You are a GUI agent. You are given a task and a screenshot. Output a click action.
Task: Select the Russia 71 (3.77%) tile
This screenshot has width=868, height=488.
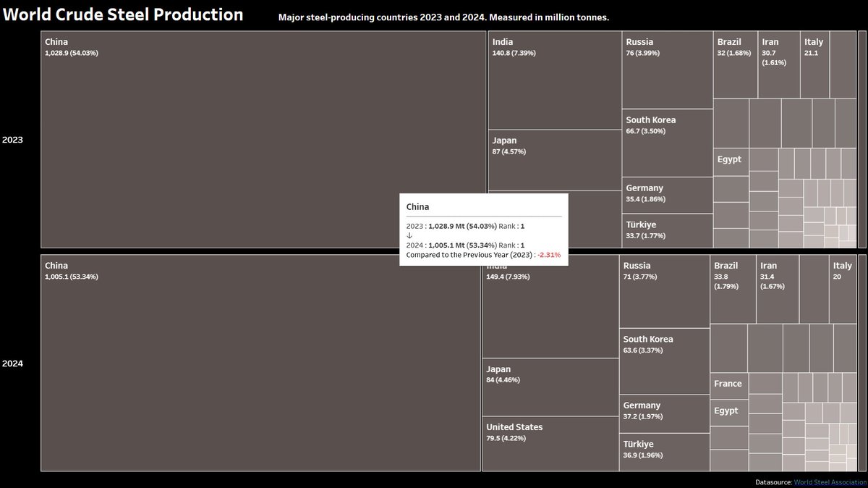point(664,291)
